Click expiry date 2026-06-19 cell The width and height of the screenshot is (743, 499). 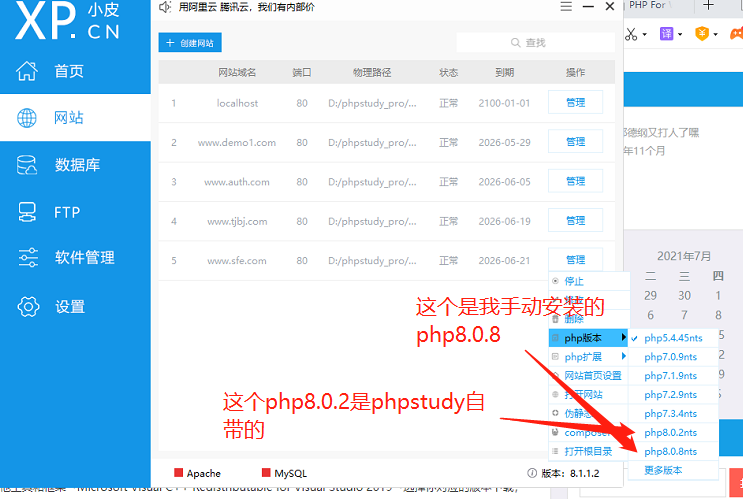[504, 221]
